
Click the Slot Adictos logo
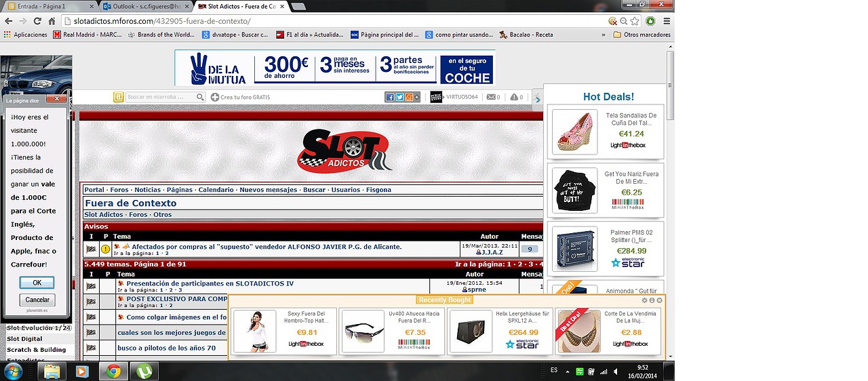click(344, 151)
